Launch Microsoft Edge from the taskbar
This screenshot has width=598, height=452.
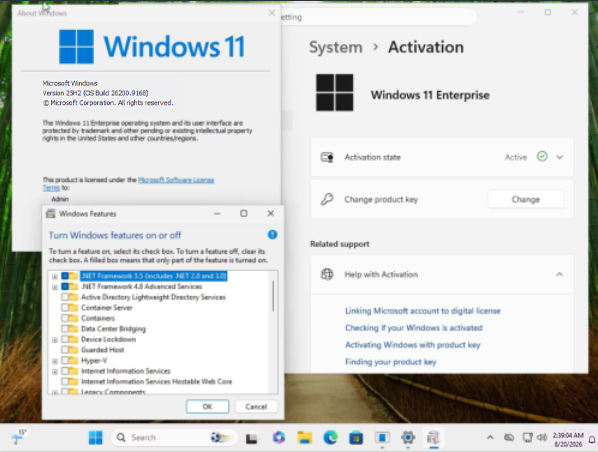tap(330, 438)
